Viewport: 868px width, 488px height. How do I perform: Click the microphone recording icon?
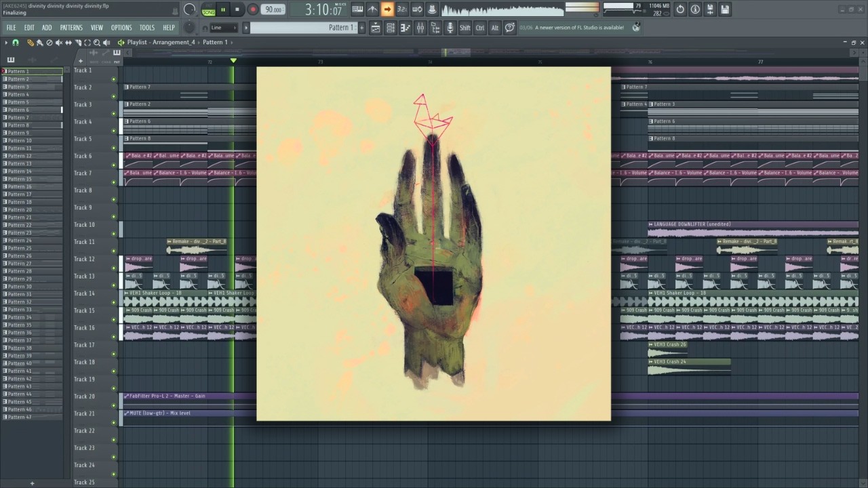450,28
